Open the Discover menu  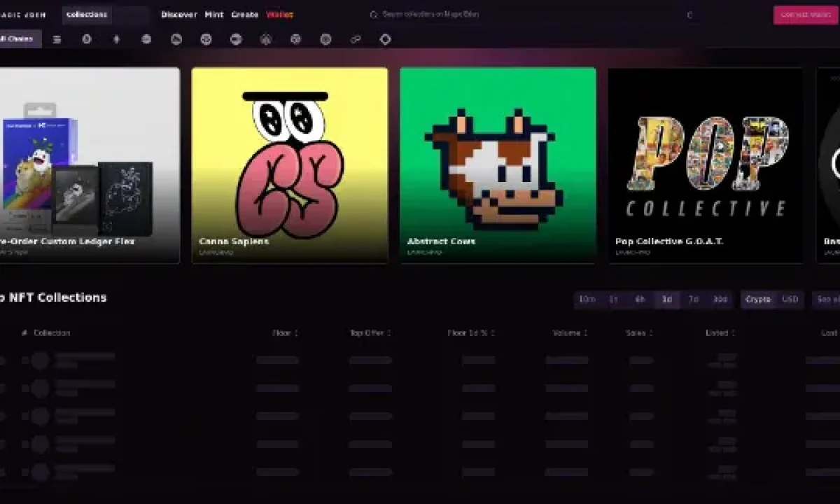(x=179, y=15)
